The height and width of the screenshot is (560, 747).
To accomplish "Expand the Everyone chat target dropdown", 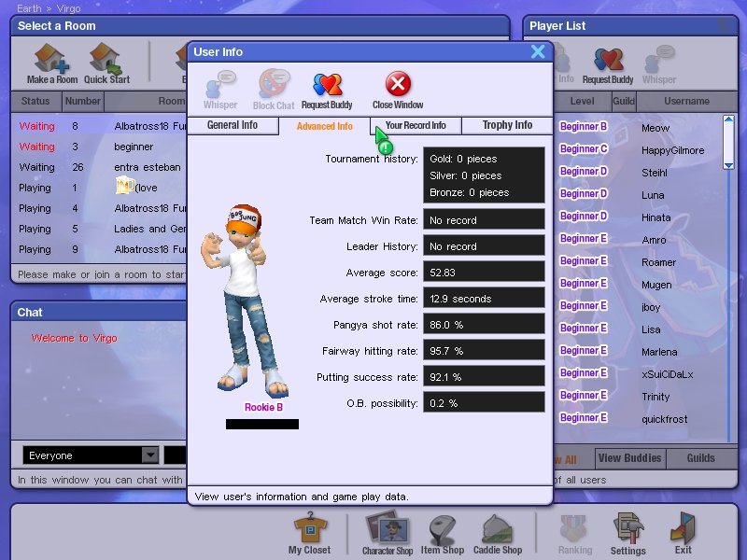I will pyautogui.click(x=150, y=455).
